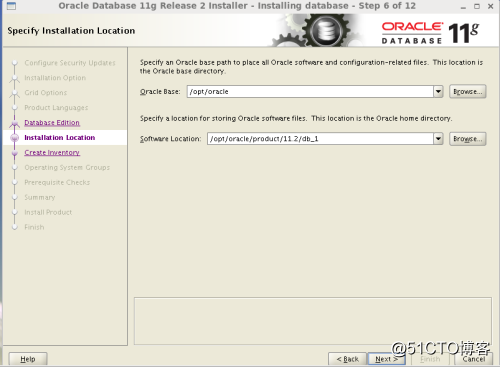Image resolution: width=500 pixels, height=367 pixels.
Task: Click the Operating System Groups step
Action: [67, 167]
